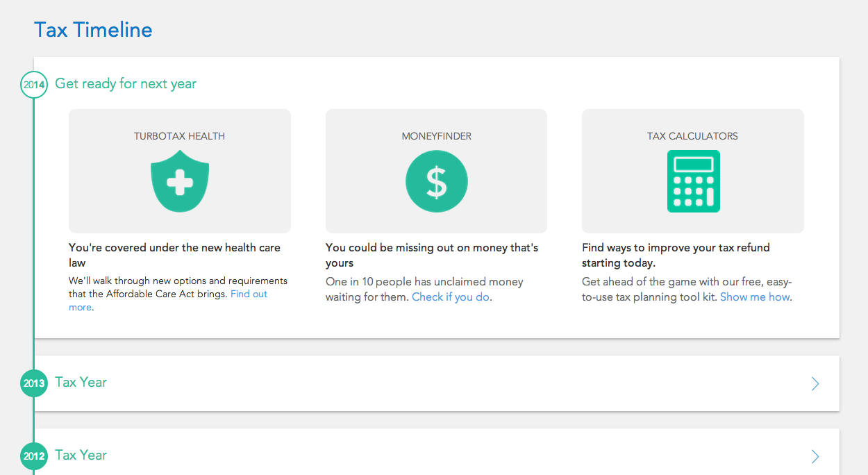Click the 'Get ready for next year' heading
868x475 pixels.
126,84
